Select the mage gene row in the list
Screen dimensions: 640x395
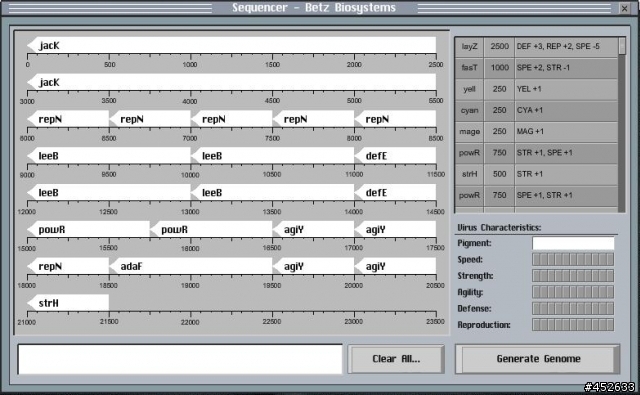(536, 131)
